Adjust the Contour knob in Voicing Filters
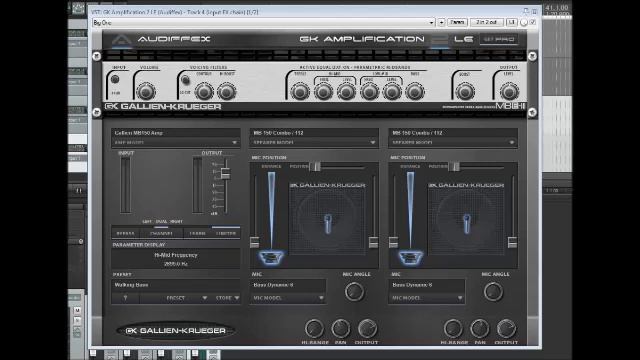 pos(204,92)
